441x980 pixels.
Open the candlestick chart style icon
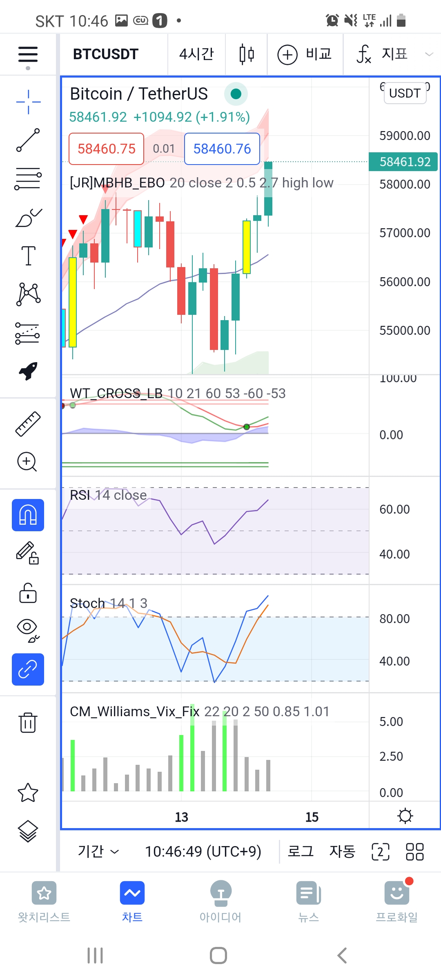point(247,54)
